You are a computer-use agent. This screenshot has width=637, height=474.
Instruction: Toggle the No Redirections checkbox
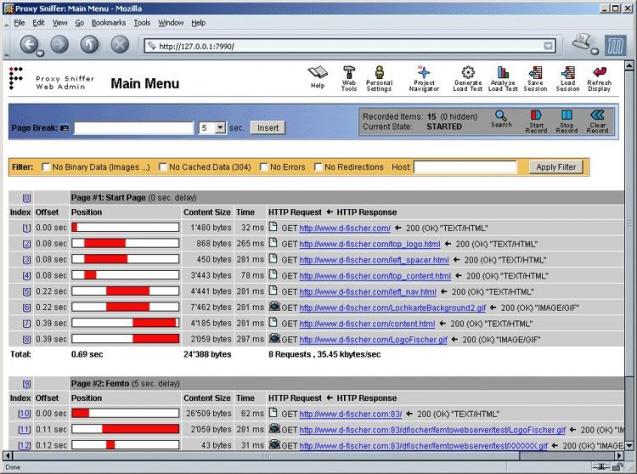318,167
